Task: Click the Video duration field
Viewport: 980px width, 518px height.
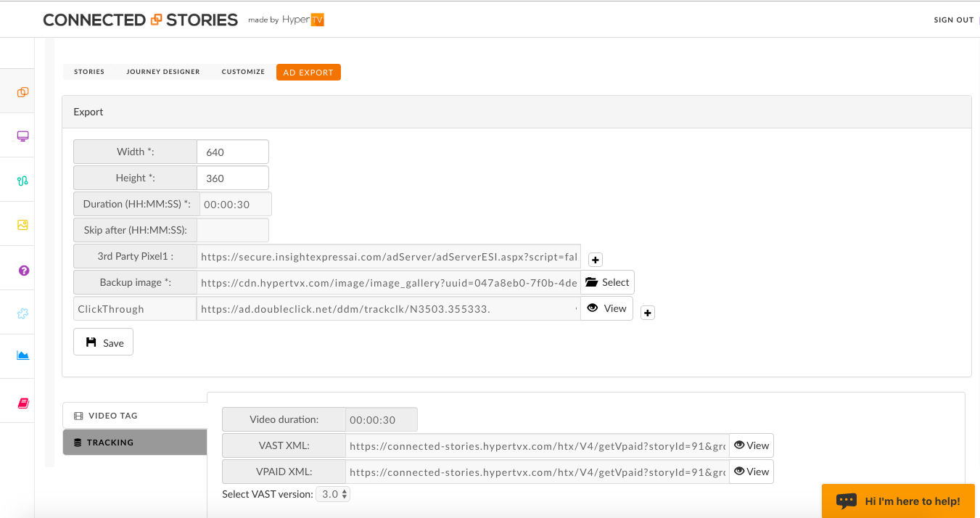Action: click(x=382, y=419)
